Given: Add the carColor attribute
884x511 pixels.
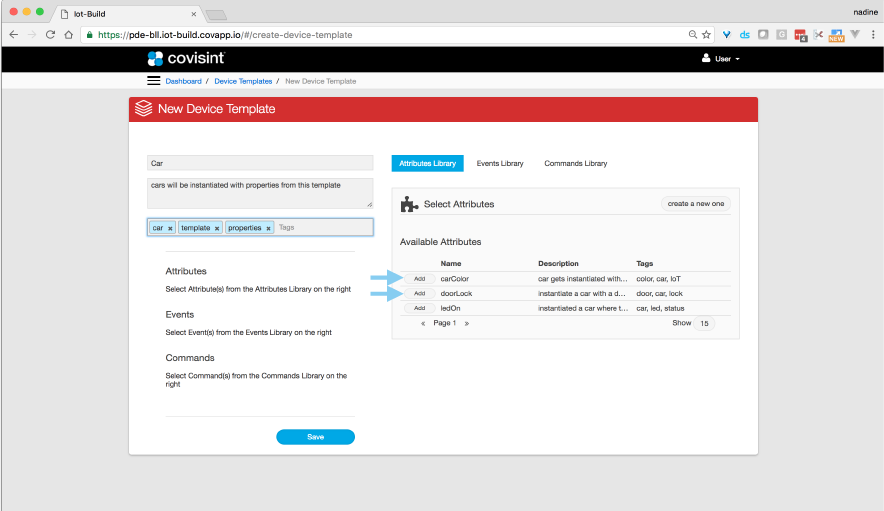Looking at the screenshot, I should [x=419, y=278].
